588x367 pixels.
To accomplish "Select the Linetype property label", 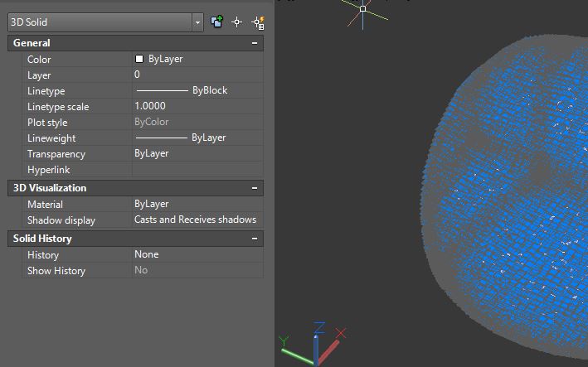I will point(46,91).
